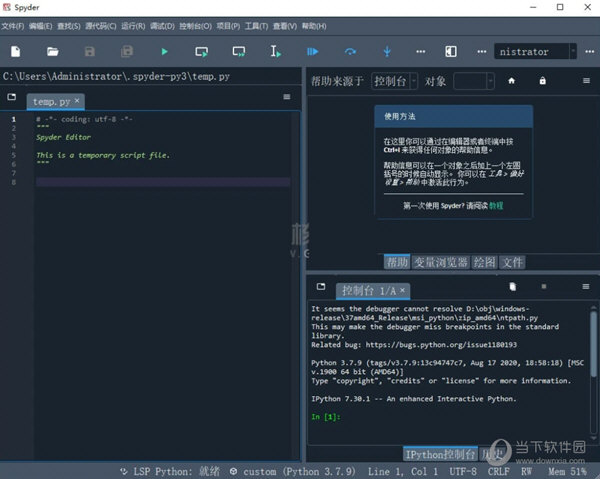Switch to the 帮助 pane tab
This screenshot has height=479, width=600.
(x=397, y=262)
